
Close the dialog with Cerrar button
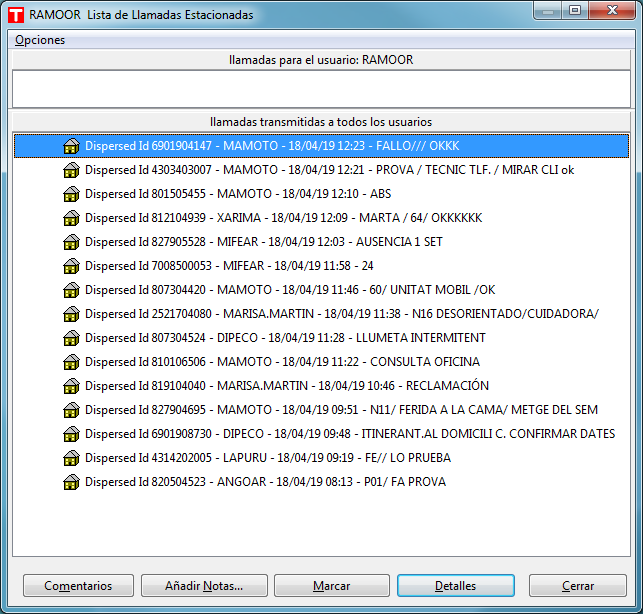pos(577,586)
